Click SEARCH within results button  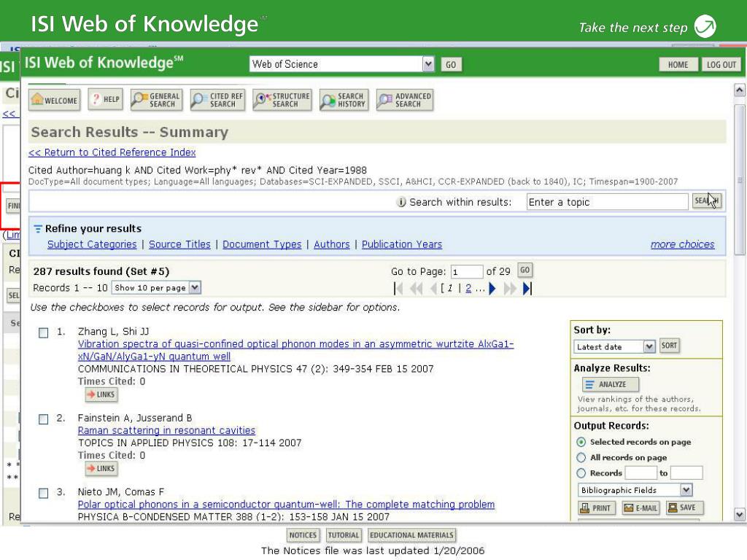[706, 201]
